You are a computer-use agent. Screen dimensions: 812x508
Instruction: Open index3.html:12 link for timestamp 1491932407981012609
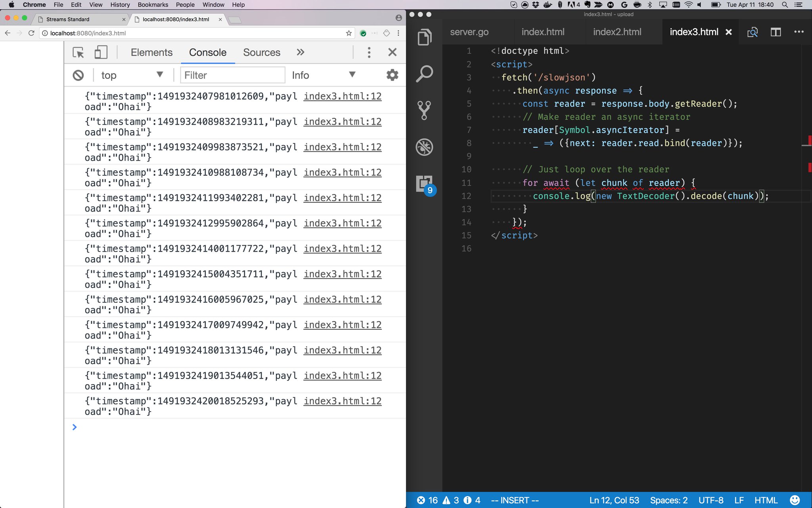pos(343,96)
